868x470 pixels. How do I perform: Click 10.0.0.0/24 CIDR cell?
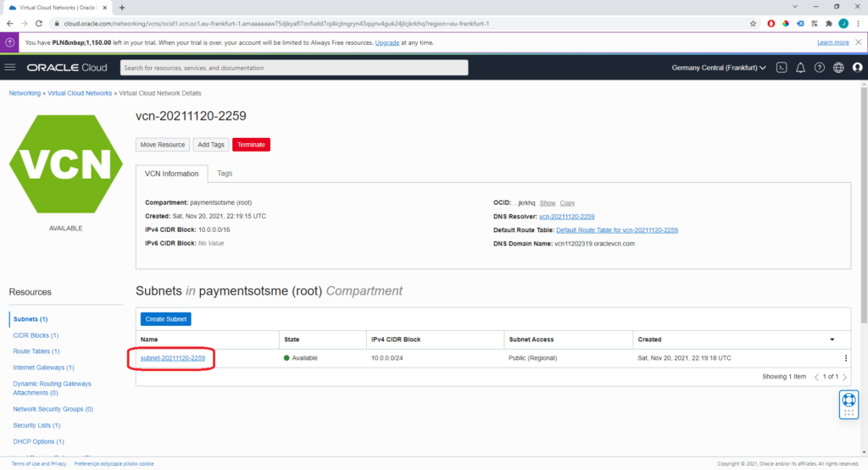387,358
